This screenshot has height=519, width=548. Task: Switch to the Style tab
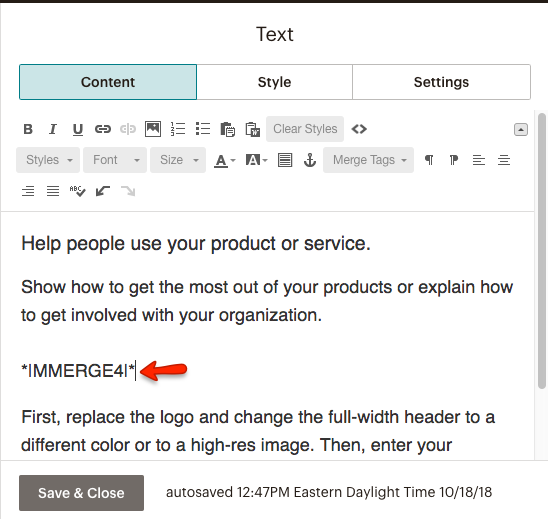[x=274, y=82]
